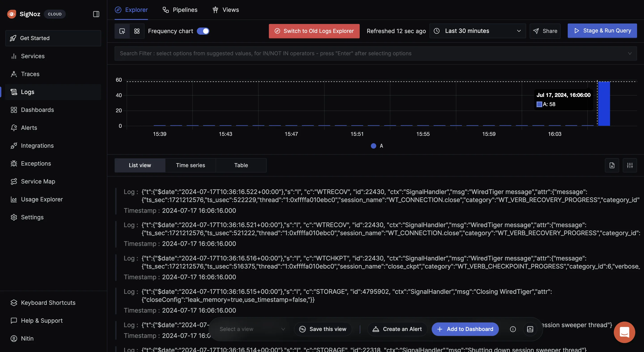Open the WTCHKPT log entry
Image resolution: width=644 pixels, height=352 pixels.
click(x=378, y=267)
